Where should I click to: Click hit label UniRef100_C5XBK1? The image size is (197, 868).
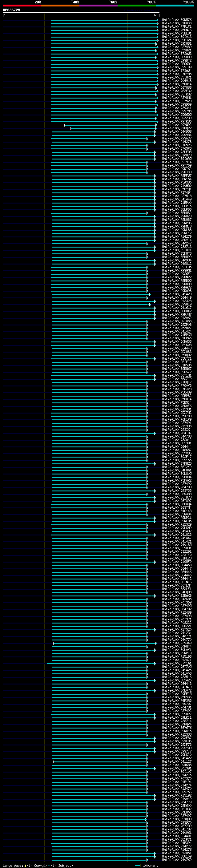(177, 50)
